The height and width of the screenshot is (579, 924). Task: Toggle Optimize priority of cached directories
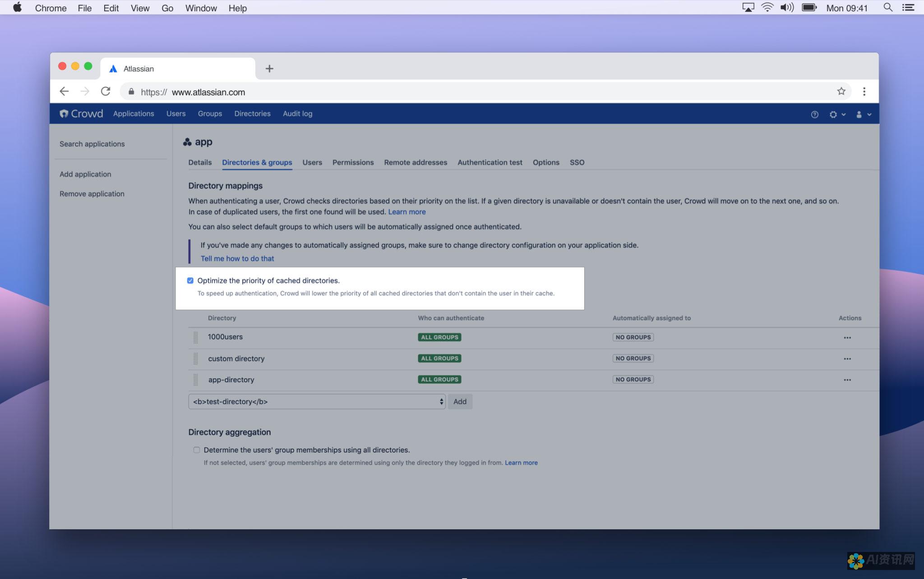[x=190, y=280]
